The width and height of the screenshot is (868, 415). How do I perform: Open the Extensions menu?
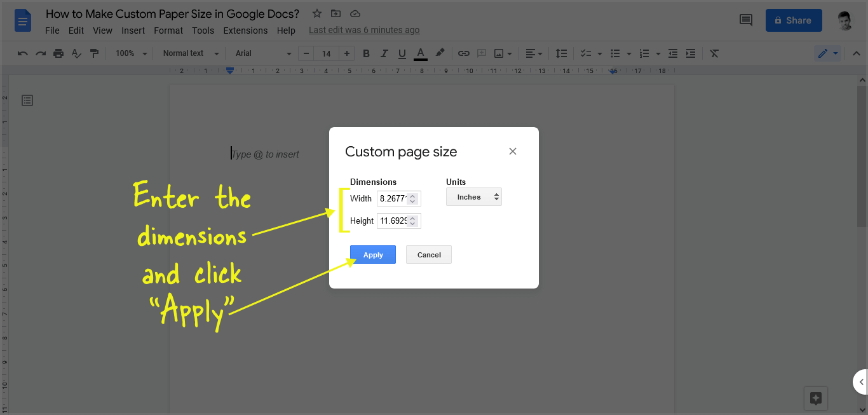[x=245, y=30]
